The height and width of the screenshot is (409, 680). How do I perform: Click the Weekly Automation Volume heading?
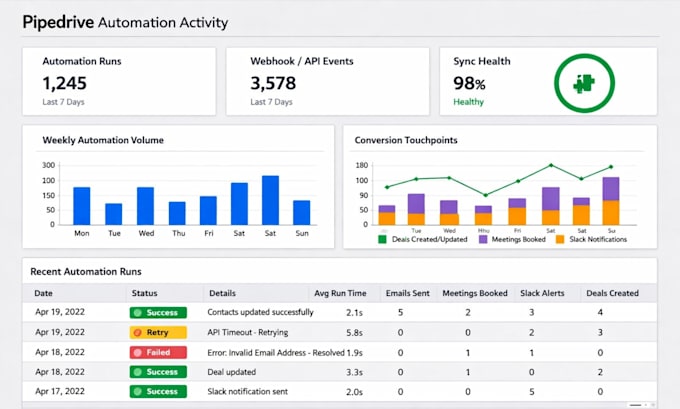pos(103,140)
